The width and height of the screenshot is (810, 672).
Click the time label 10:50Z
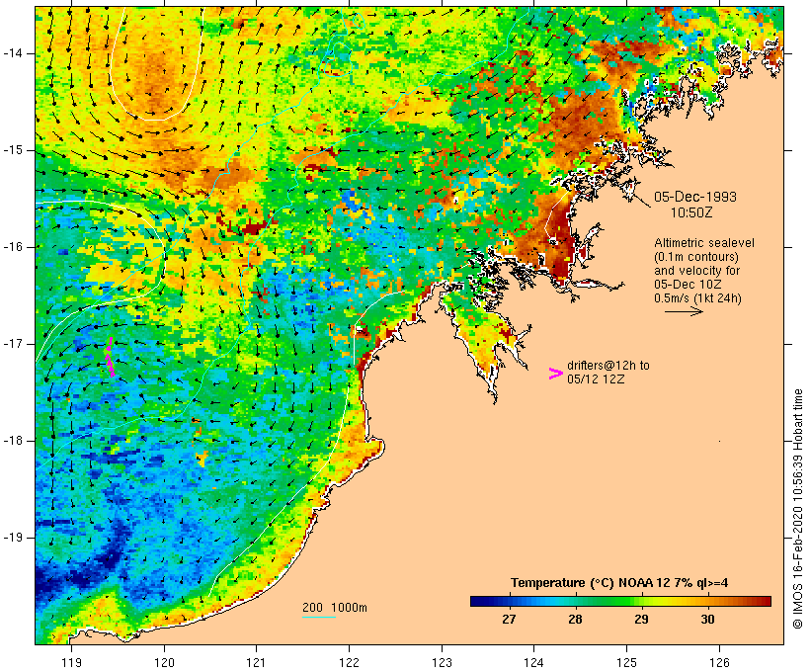(x=691, y=212)
